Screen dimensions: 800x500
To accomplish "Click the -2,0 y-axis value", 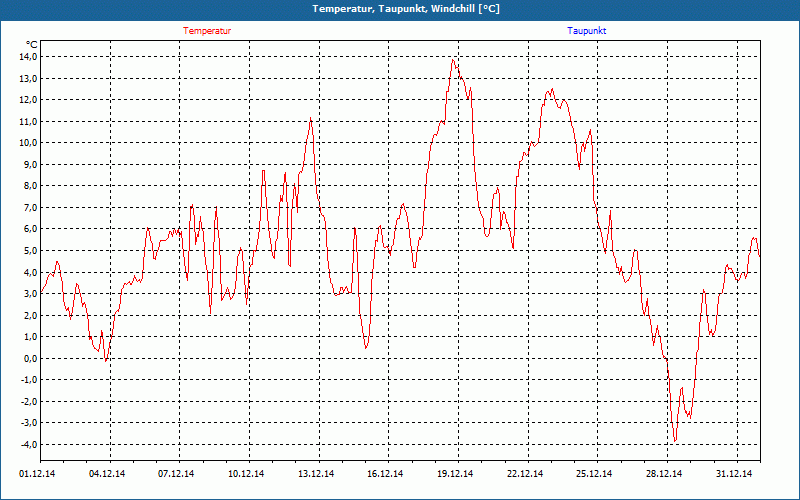I will tap(29, 401).
